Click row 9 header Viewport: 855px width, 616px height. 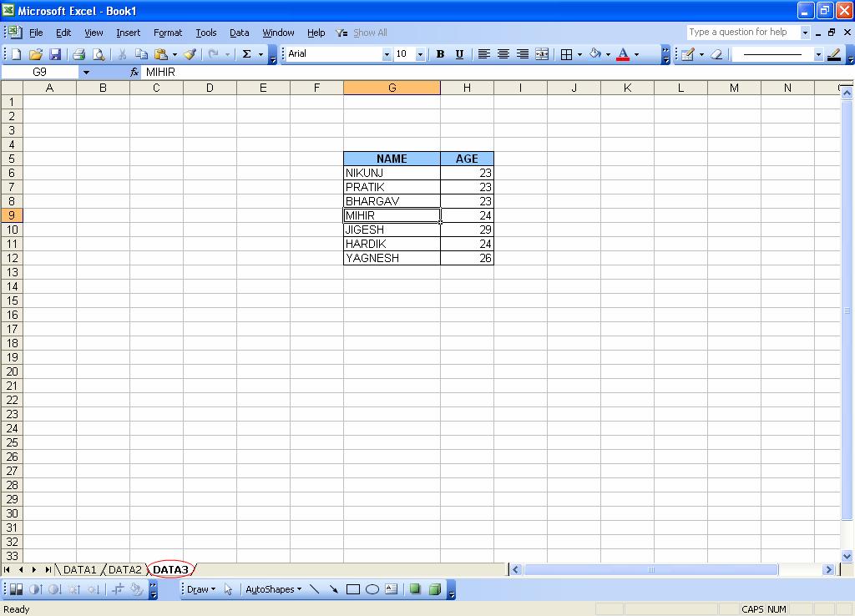point(12,215)
